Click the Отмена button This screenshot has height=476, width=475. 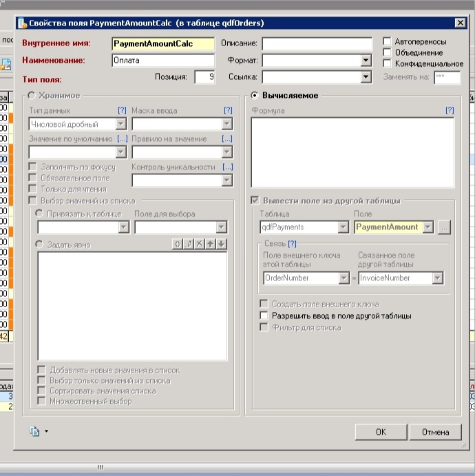pos(435,432)
